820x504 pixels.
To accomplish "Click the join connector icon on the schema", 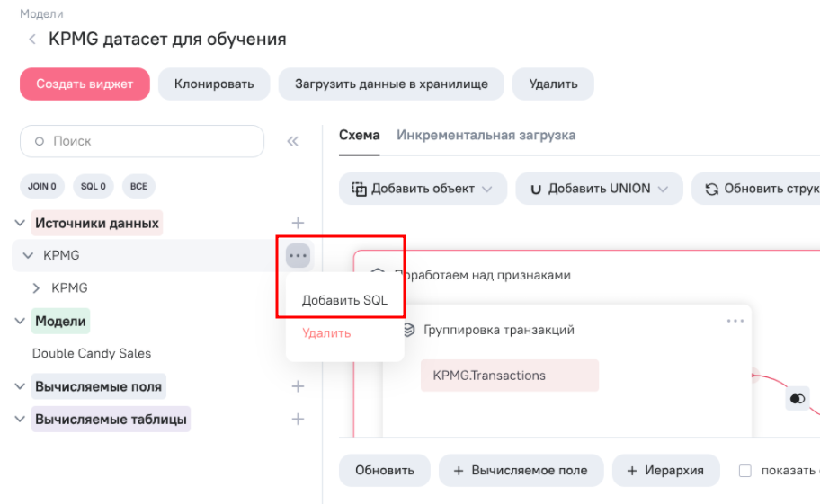I will [x=798, y=399].
